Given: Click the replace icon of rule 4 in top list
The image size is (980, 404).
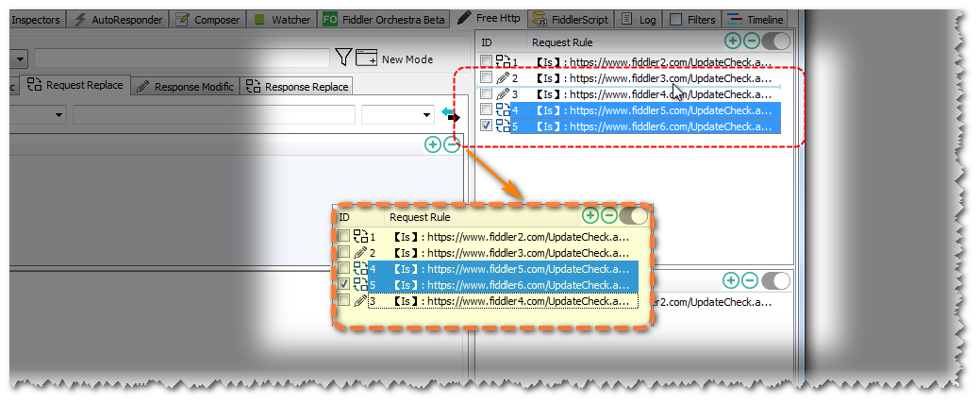Looking at the screenshot, I should click(503, 110).
